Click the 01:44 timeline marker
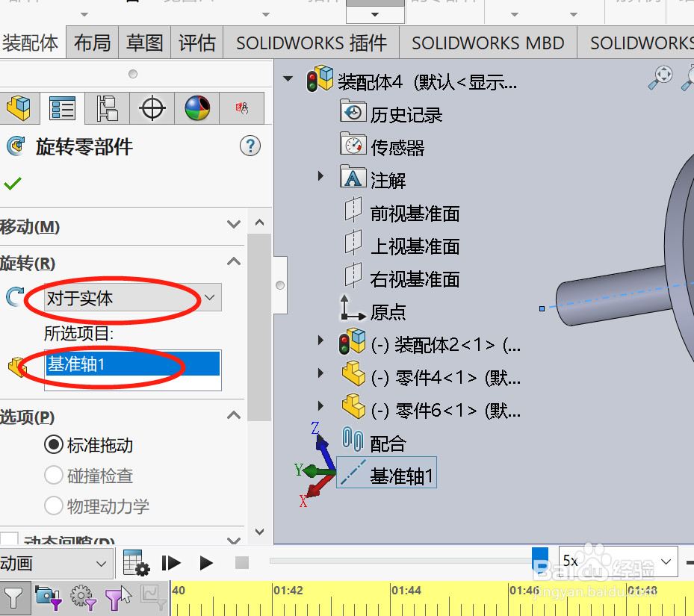 (406, 591)
